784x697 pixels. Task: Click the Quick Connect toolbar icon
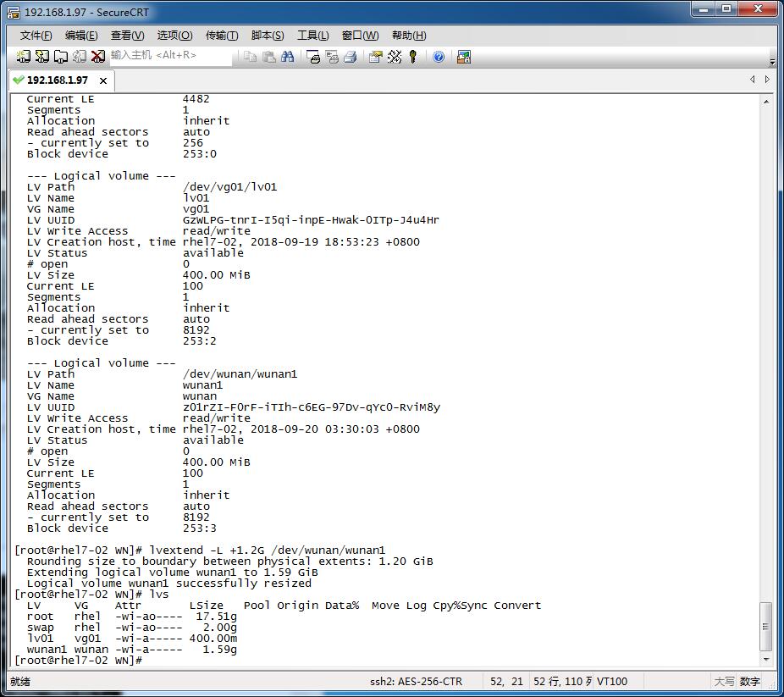pyautogui.click(x=42, y=57)
